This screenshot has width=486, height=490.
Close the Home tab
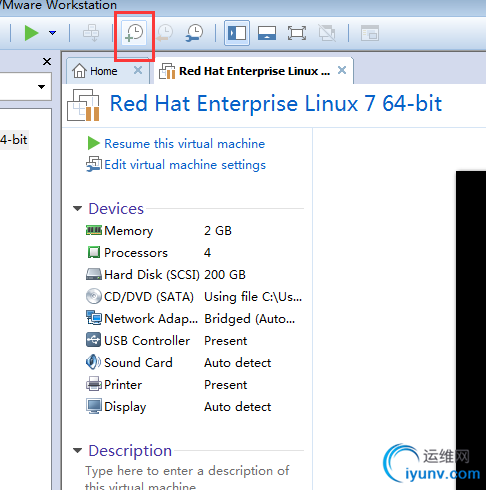tap(138, 70)
